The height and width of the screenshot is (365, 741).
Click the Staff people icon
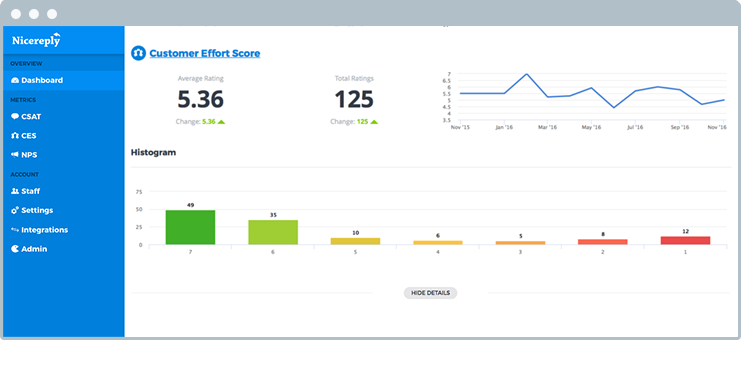15,191
